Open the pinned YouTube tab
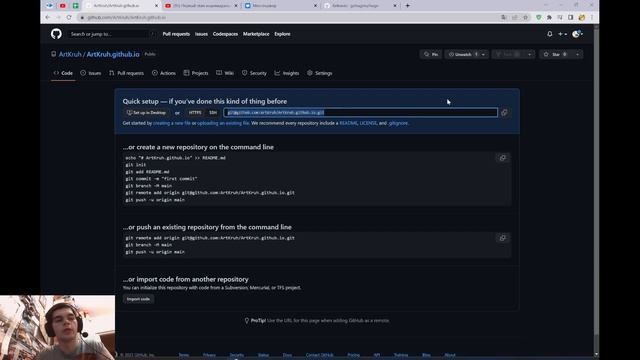This screenshot has width=640, height=360. coord(62,6)
